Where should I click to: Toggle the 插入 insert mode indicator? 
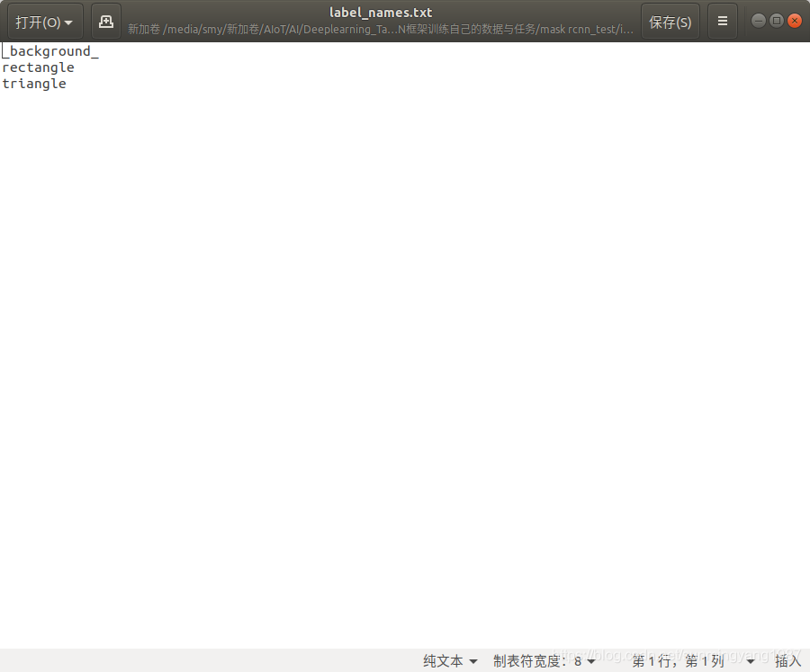787,660
